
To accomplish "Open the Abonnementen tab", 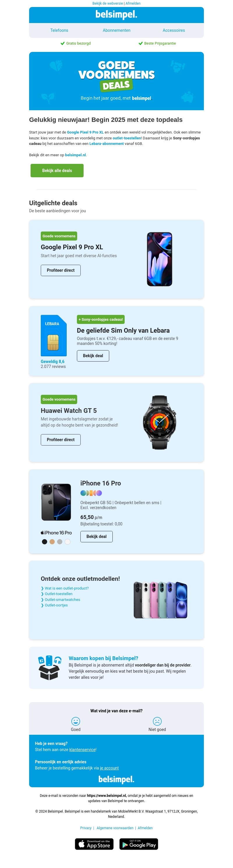I will coord(116,30).
